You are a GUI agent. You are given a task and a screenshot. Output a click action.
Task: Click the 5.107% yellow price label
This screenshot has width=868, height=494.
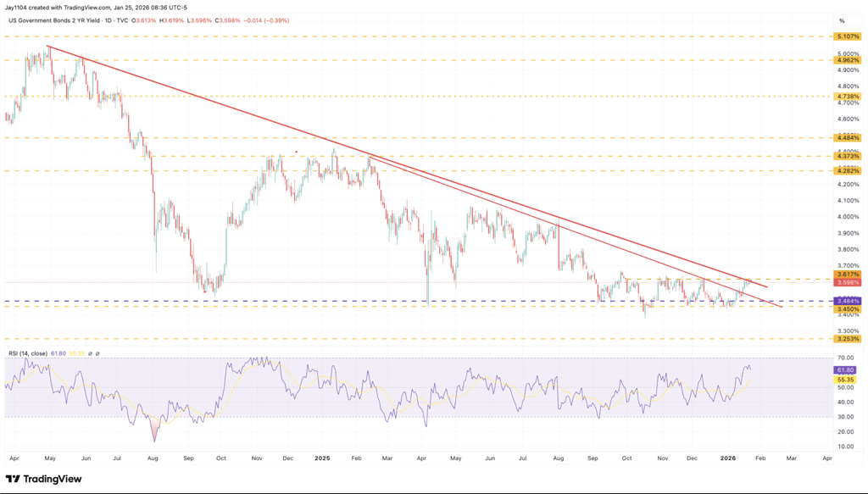coord(848,36)
